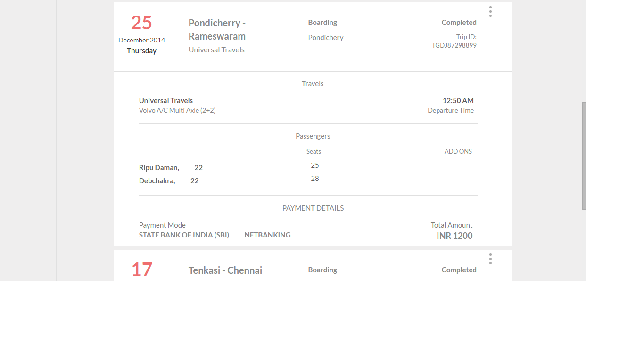Viewport: 644px width, 343px height.
Task: Click Completed status on the Pondicherry trip
Action: [459, 23]
